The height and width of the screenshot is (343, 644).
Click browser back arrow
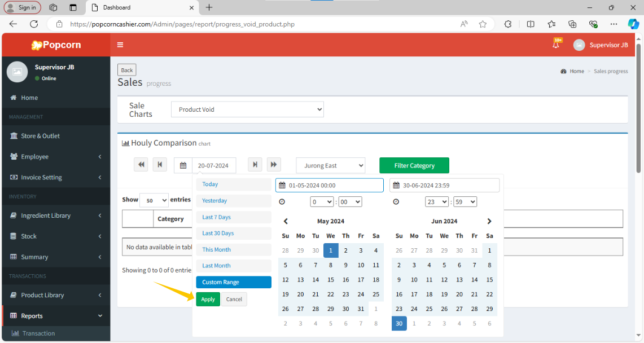pyautogui.click(x=13, y=24)
